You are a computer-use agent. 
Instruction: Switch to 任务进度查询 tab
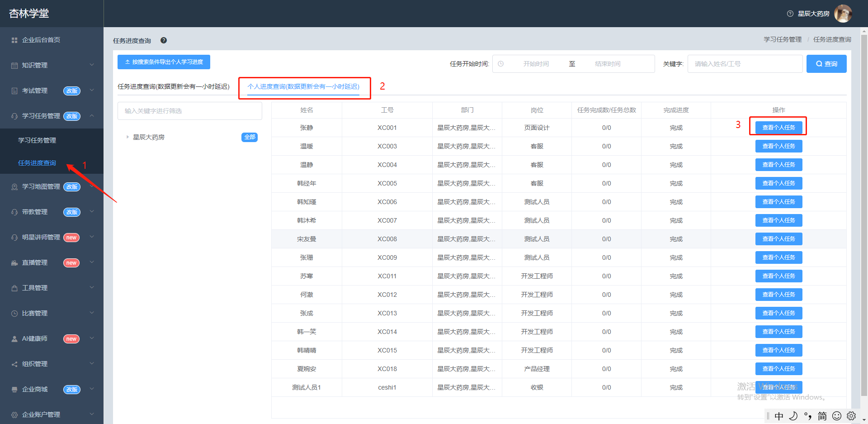point(174,86)
